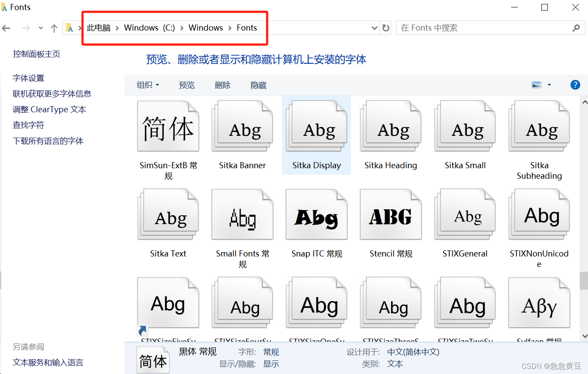Click the search magnifier in the search box
588x374 pixels.
click(x=576, y=28)
